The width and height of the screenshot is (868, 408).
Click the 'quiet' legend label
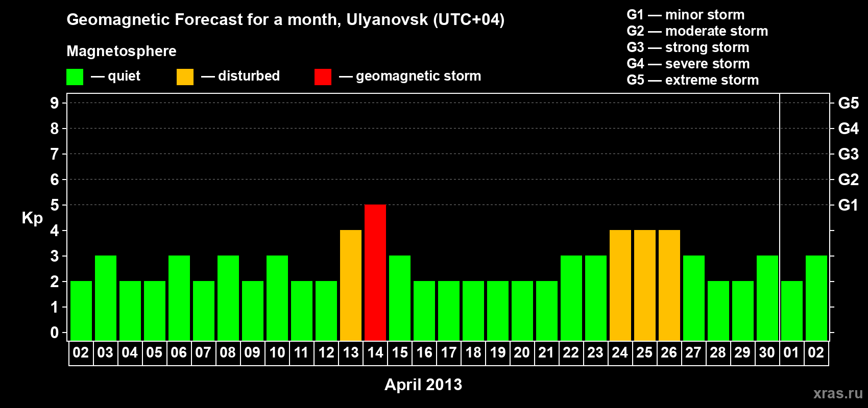(x=124, y=76)
